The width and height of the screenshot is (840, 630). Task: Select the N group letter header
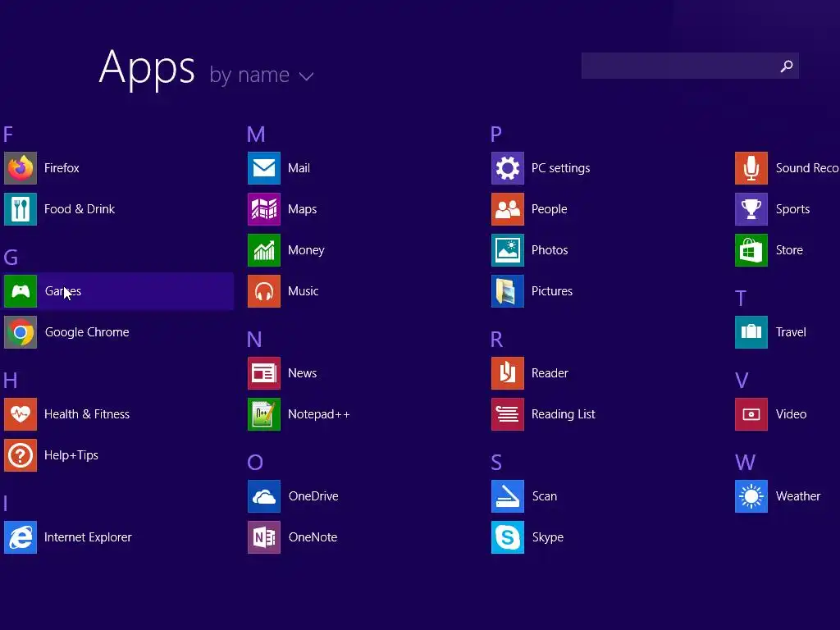coord(254,339)
